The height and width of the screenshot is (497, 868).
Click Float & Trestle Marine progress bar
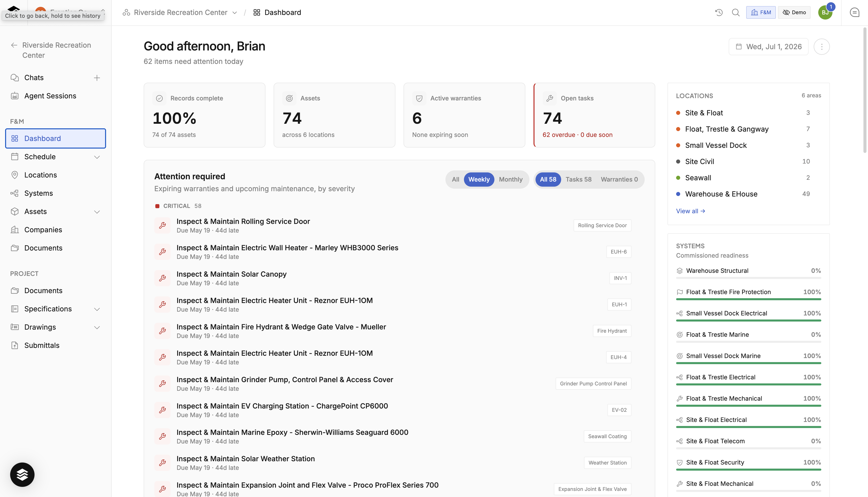tap(748, 342)
